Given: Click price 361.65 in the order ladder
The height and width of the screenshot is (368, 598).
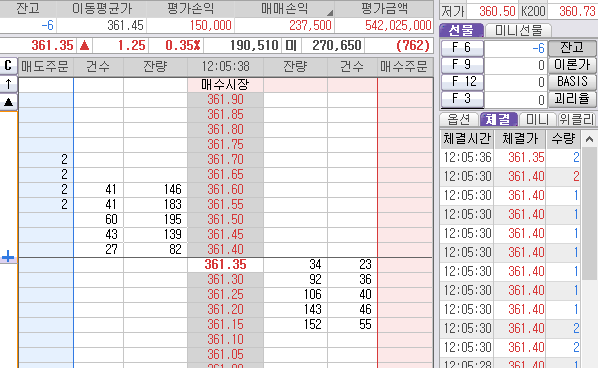Looking at the screenshot, I should [x=225, y=175].
